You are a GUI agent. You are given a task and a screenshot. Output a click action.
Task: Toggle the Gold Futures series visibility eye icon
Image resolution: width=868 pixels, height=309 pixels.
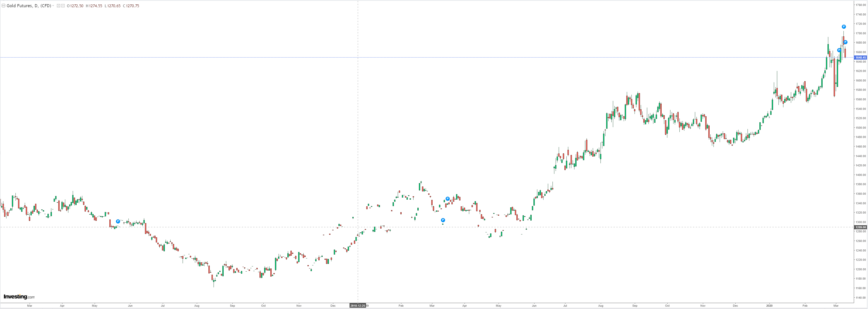[x=59, y=6]
